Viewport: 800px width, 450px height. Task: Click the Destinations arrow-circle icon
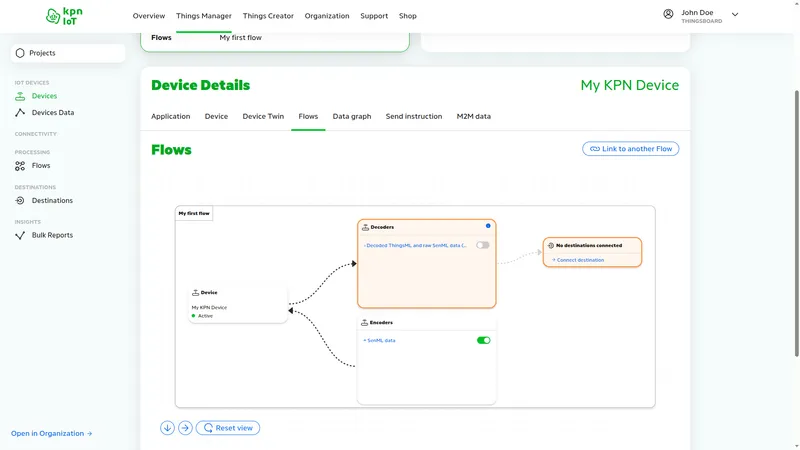20,201
